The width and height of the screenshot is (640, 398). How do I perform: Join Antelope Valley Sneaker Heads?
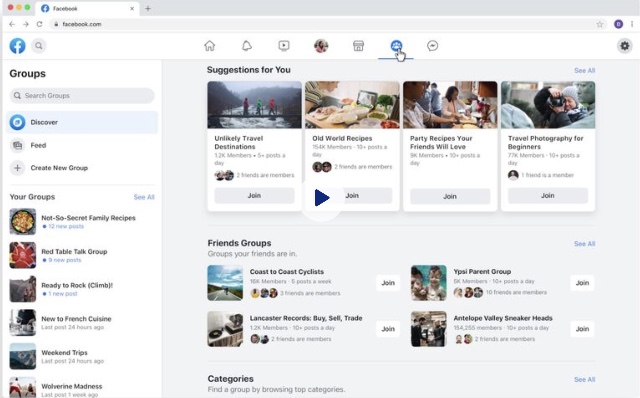coord(582,329)
